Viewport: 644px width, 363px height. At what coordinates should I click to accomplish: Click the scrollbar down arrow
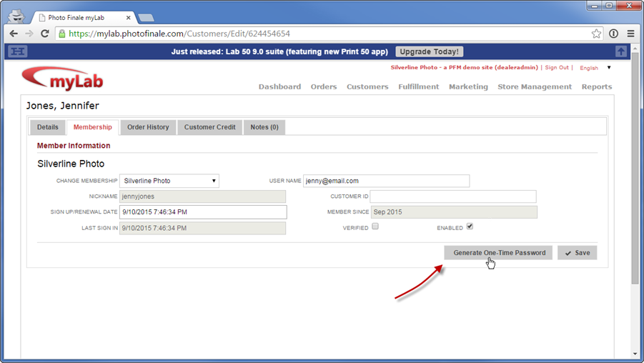[635, 354]
